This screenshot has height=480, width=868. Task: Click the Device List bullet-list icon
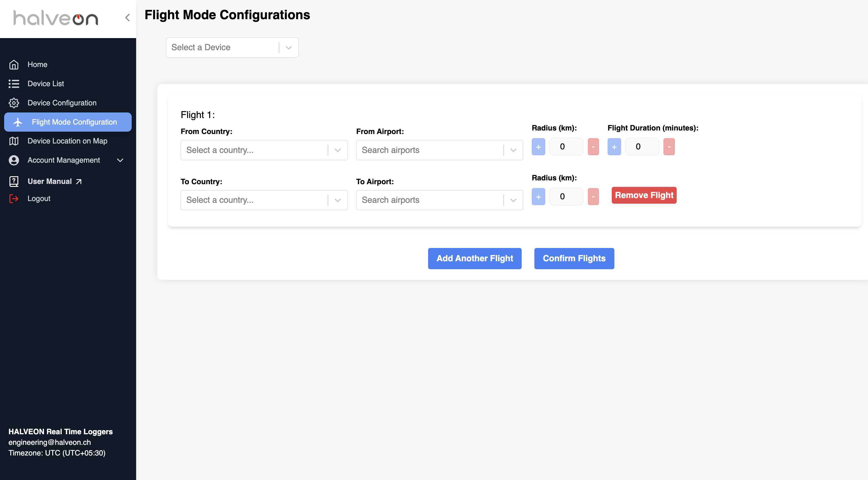(x=14, y=84)
